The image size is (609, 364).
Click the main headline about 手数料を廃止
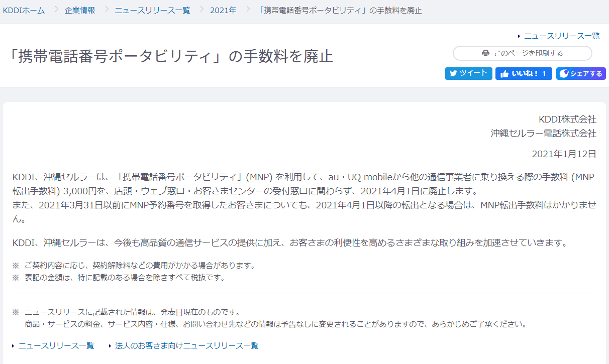171,56
